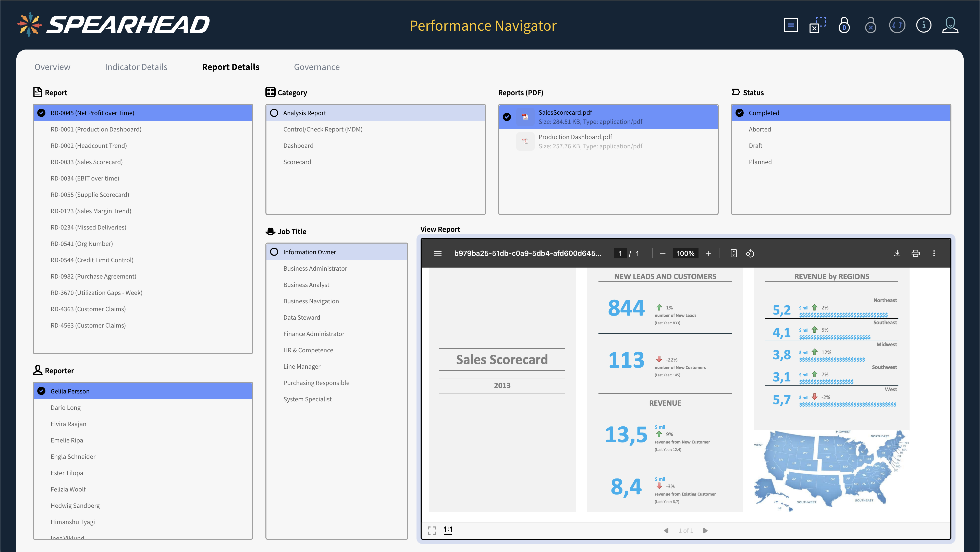The height and width of the screenshot is (552, 980).
Task: Open PDF viewer sidebar menu
Action: 438,253
